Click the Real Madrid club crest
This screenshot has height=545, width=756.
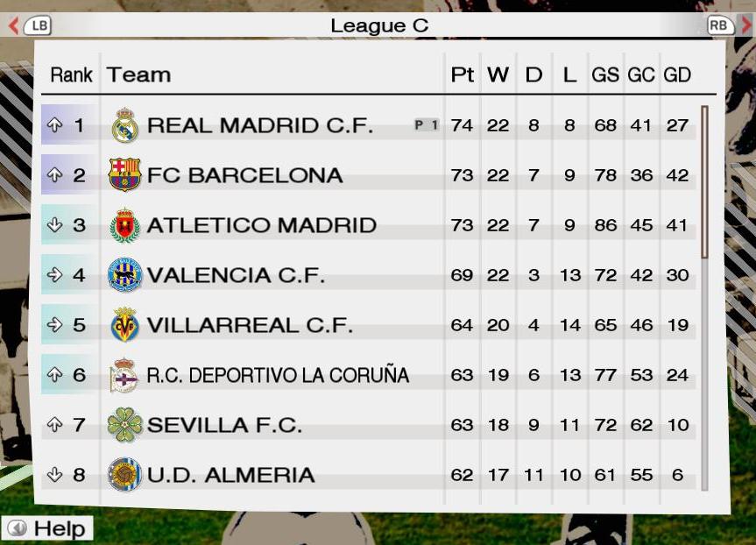click(x=125, y=125)
